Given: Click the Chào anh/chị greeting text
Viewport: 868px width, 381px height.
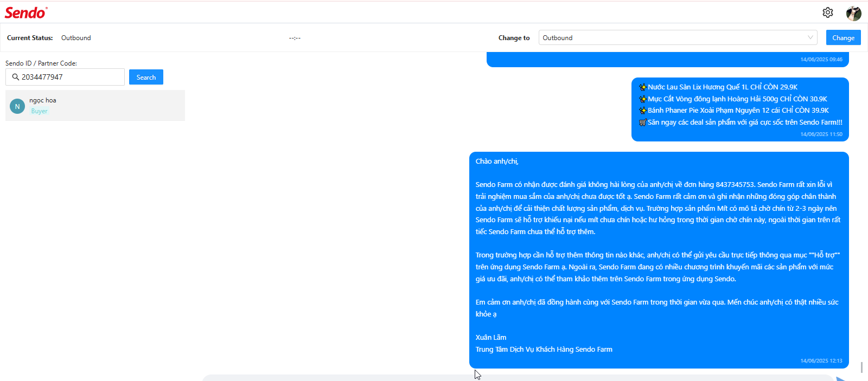Looking at the screenshot, I should (x=497, y=161).
